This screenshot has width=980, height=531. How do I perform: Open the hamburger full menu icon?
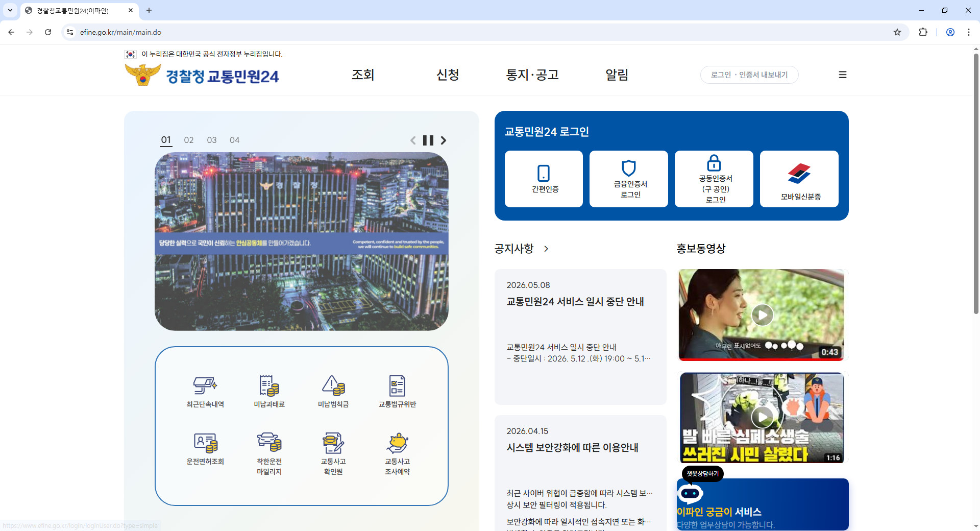(843, 75)
